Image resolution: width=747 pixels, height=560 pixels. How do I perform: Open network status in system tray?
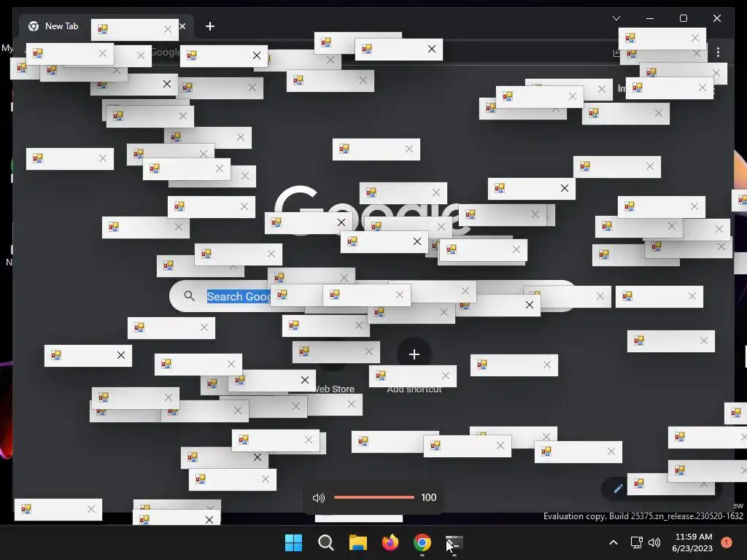pos(636,542)
